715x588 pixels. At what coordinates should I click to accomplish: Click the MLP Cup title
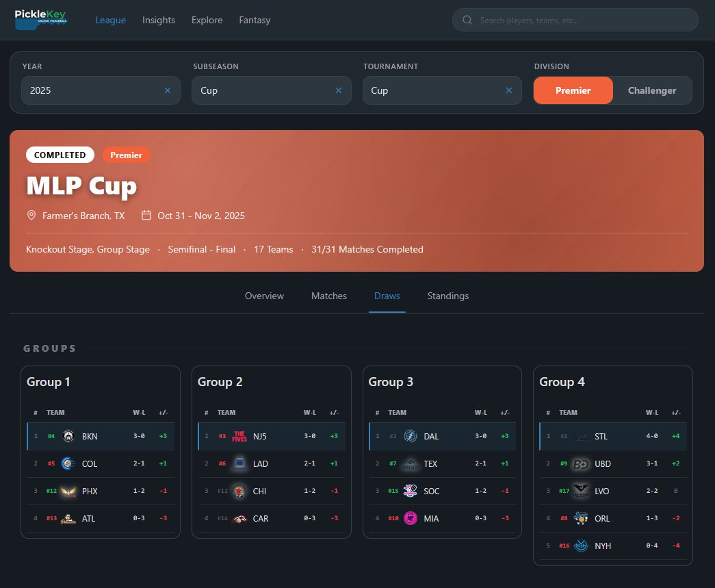[81, 186]
